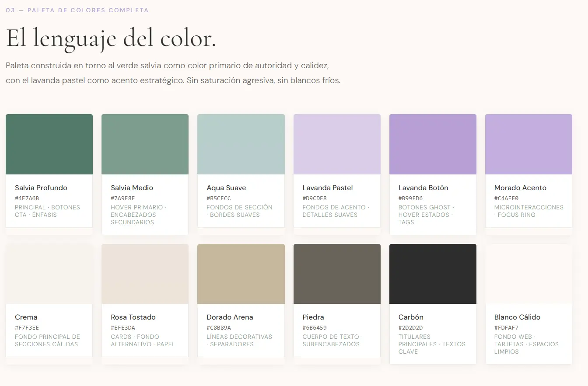The width and height of the screenshot is (588, 386).
Task: Click the "Rosa Tostado" title text
Action: (x=133, y=317)
